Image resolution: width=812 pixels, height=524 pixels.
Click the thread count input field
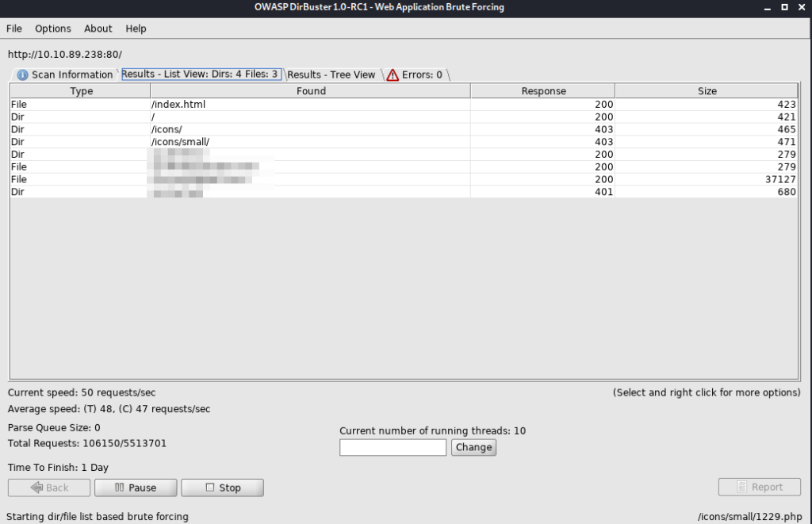coord(393,447)
